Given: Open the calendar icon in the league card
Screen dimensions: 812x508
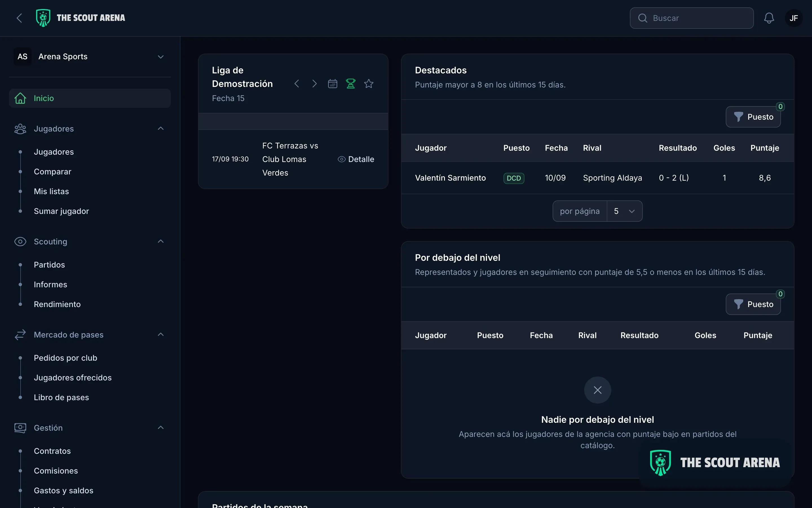Looking at the screenshot, I should tap(332, 84).
